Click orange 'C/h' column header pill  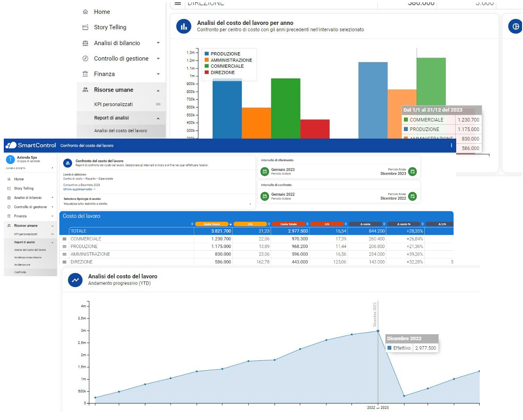click(250, 224)
